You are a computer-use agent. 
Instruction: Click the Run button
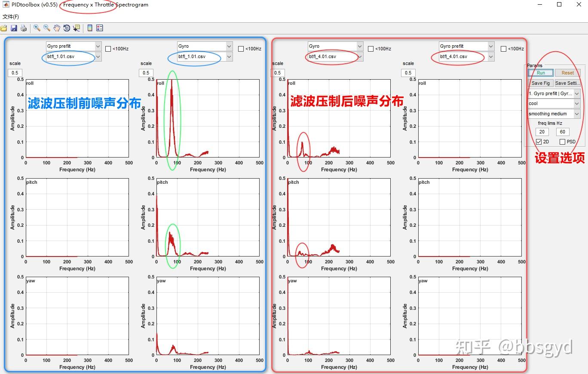pos(541,73)
